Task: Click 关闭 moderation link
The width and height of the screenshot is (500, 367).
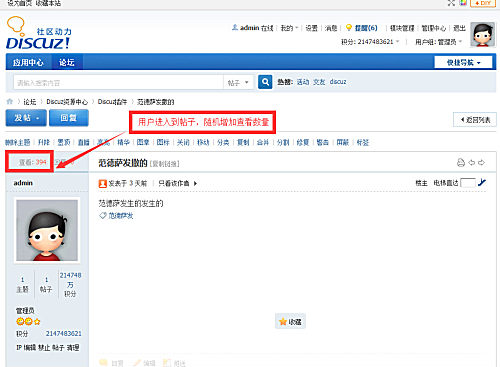Action: (183, 142)
